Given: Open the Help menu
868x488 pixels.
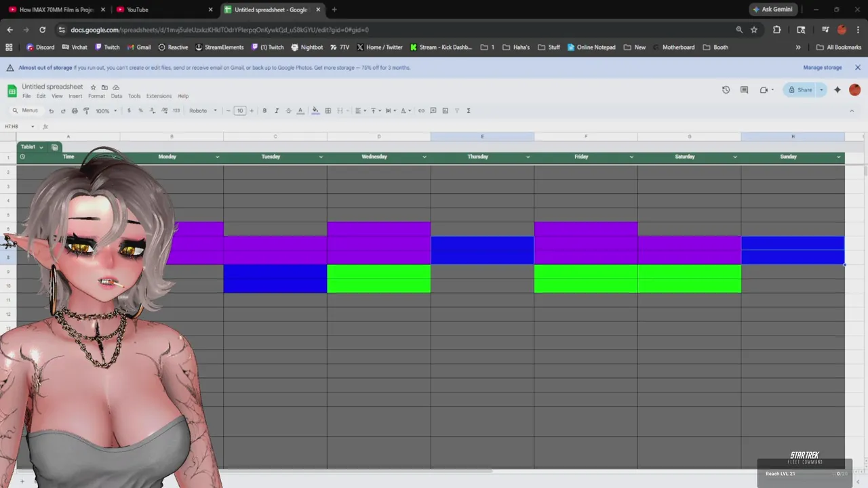Looking at the screenshot, I should [183, 96].
